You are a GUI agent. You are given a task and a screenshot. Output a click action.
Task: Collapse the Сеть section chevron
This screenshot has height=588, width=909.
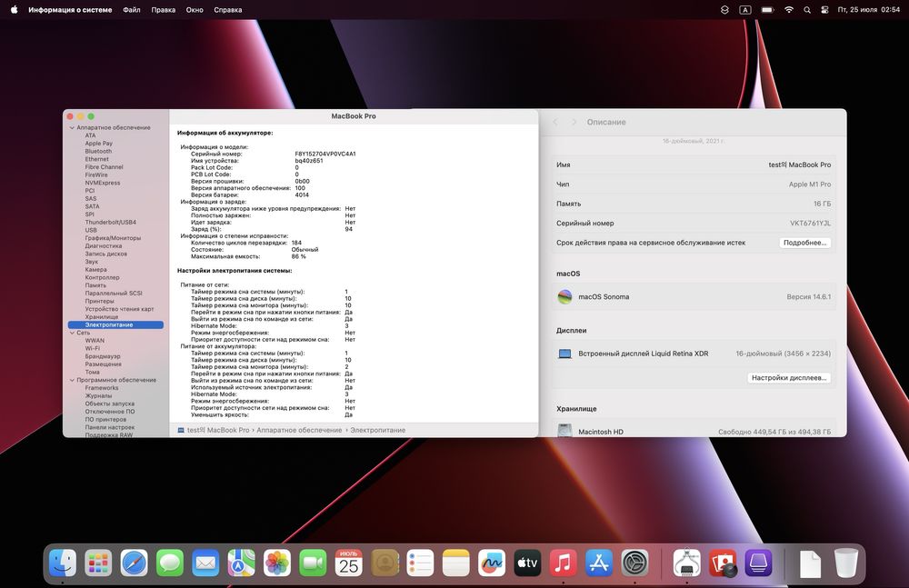[x=72, y=333]
